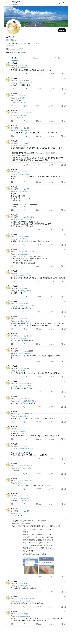Bookmark the Nov 13 reply to @wEXapbtawatta

(x=62, y=89)
